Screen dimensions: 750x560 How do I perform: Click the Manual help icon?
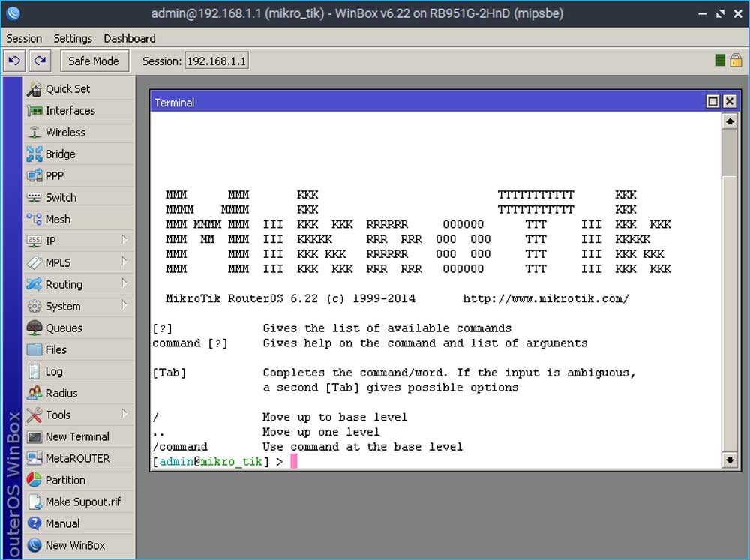[x=34, y=524]
